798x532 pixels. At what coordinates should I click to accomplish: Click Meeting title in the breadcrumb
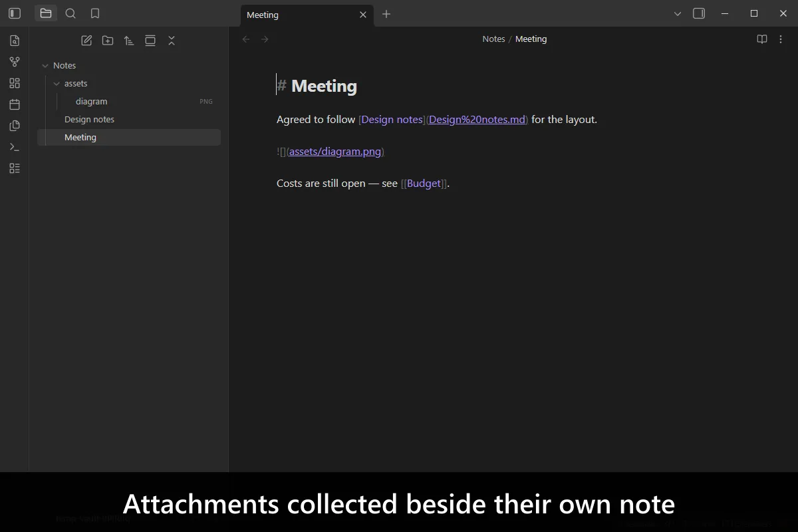pos(531,39)
